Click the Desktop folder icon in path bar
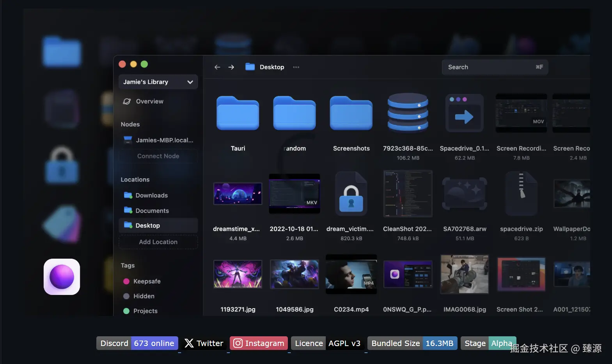The image size is (612, 364). (250, 67)
